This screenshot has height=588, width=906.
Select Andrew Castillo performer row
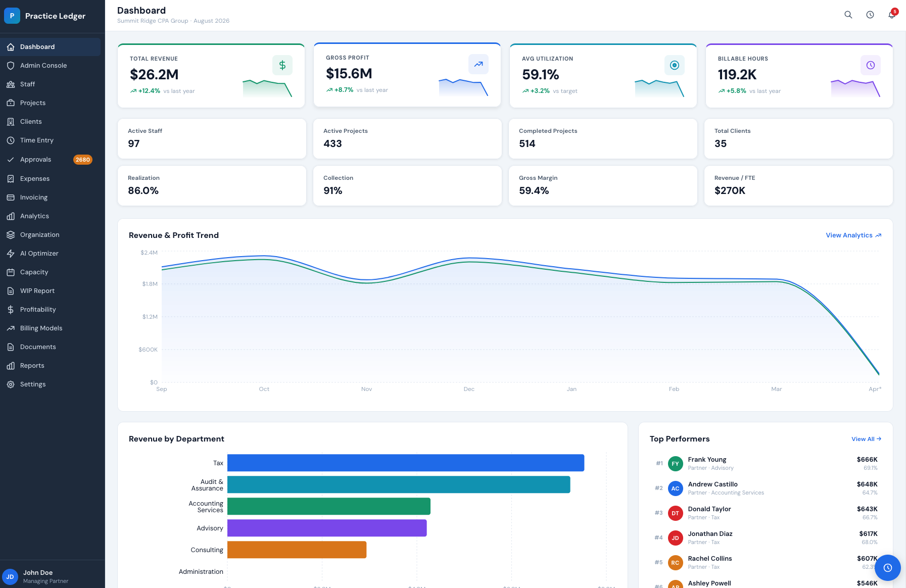pos(766,488)
